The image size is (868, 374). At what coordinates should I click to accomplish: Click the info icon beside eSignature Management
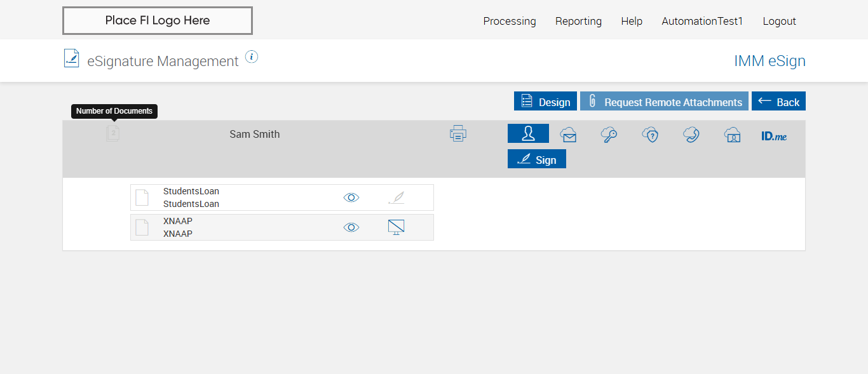tap(252, 57)
